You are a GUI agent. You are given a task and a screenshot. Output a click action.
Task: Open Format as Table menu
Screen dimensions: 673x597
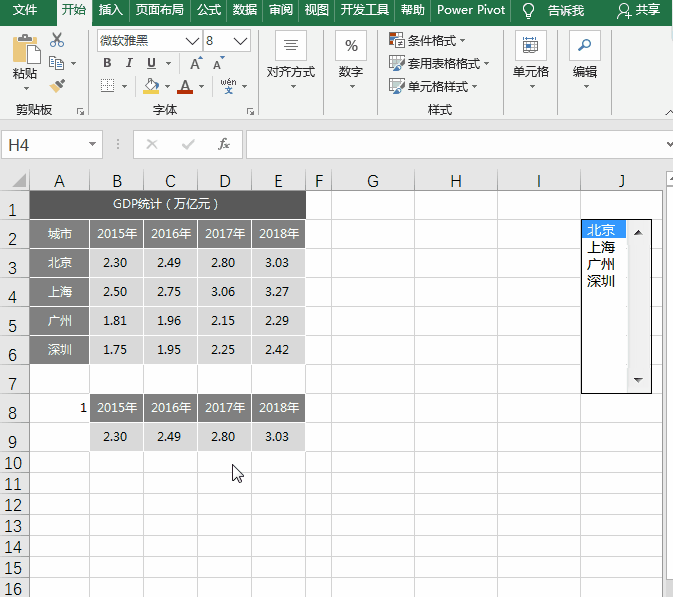(439, 64)
